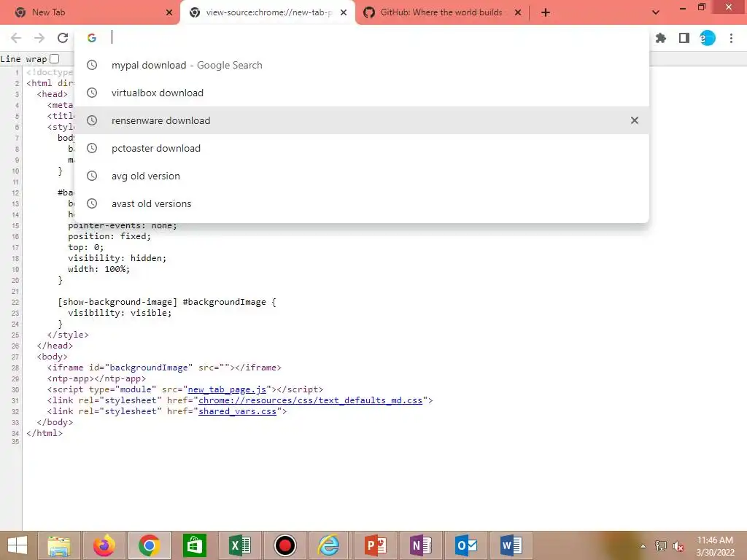Open the side panel icon
This screenshot has width=747, height=560.
pyautogui.click(x=684, y=38)
